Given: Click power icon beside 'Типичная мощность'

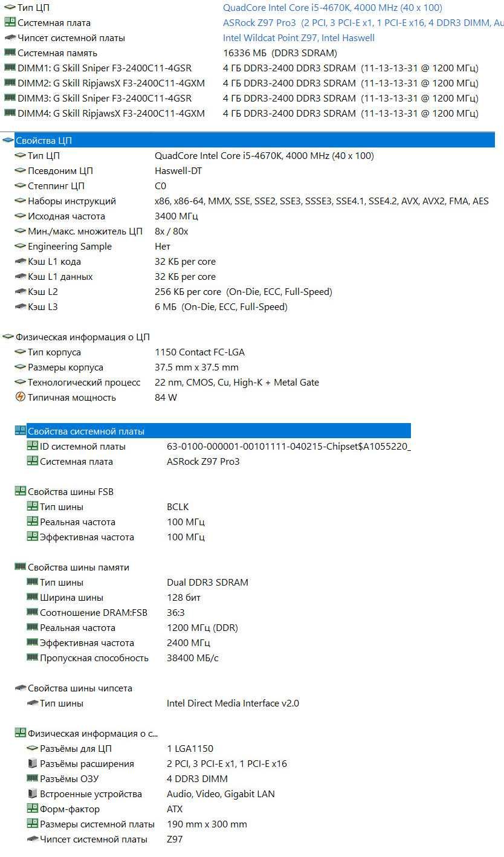Looking at the screenshot, I should [20, 397].
